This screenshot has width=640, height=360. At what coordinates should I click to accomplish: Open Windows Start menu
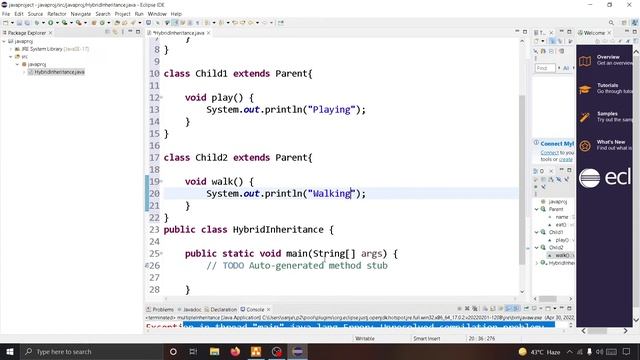coord(9,351)
